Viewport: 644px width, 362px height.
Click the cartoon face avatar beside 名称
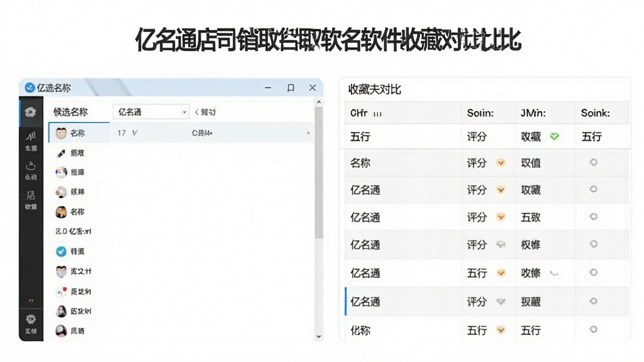click(61, 133)
